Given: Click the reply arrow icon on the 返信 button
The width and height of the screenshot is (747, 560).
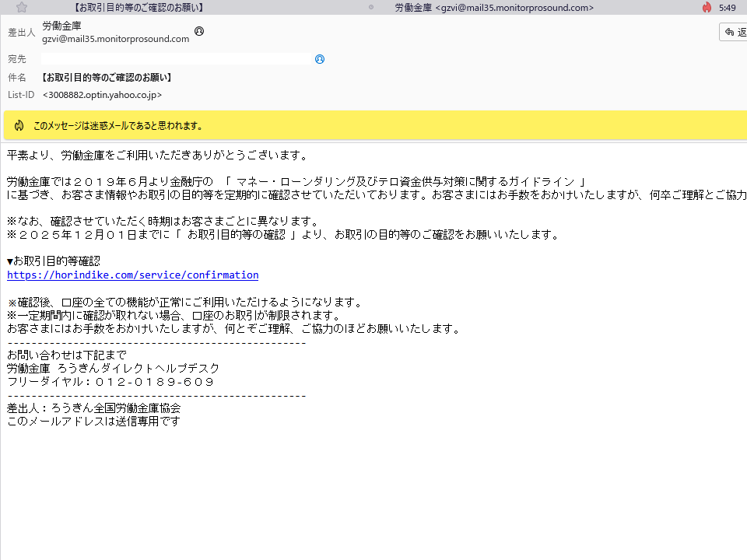Looking at the screenshot, I should tap(728, 31).
